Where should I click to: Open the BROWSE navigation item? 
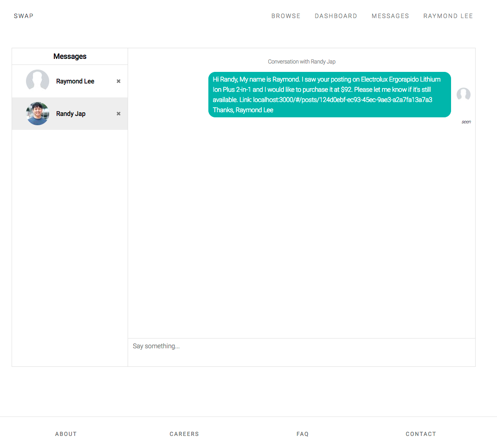286,16
